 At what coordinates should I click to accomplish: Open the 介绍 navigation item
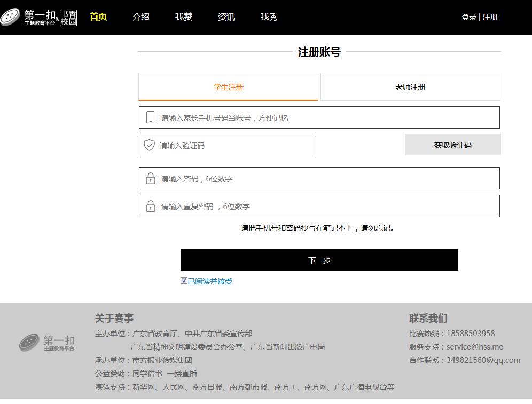(x=141, y=17)
